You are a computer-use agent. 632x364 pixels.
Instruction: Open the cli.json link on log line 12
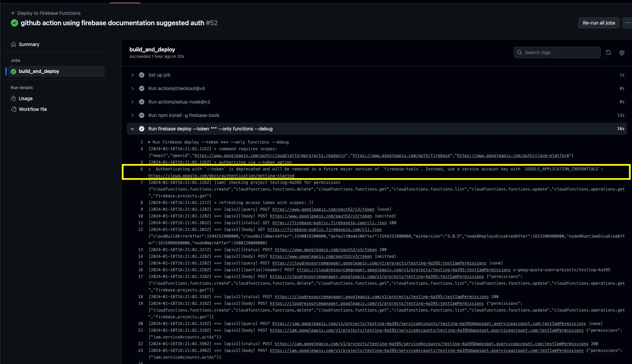point(324,230)
